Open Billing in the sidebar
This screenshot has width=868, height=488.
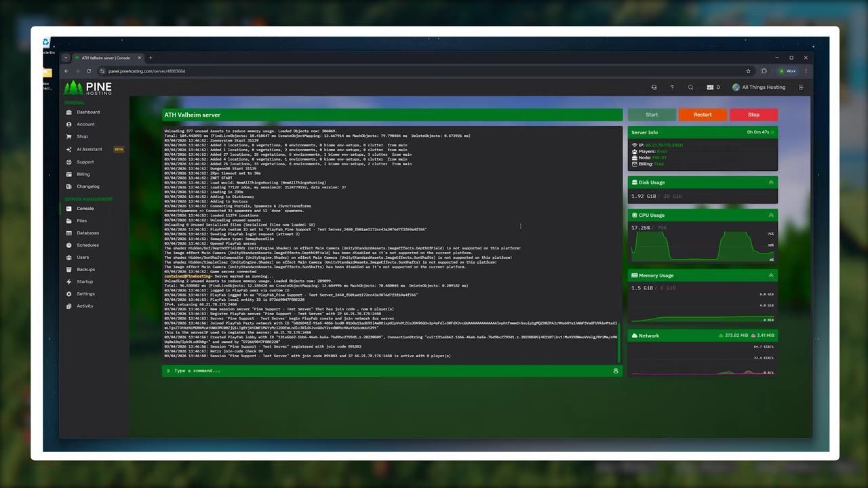click(83, 174)
